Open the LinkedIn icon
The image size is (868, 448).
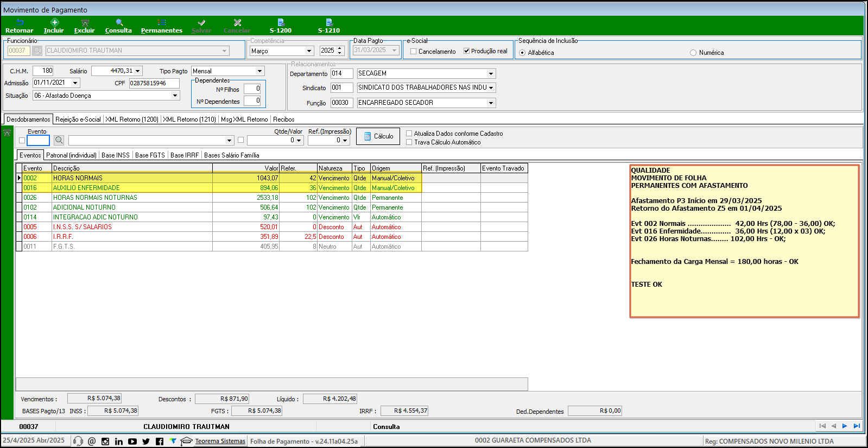(x=119, y=441)
